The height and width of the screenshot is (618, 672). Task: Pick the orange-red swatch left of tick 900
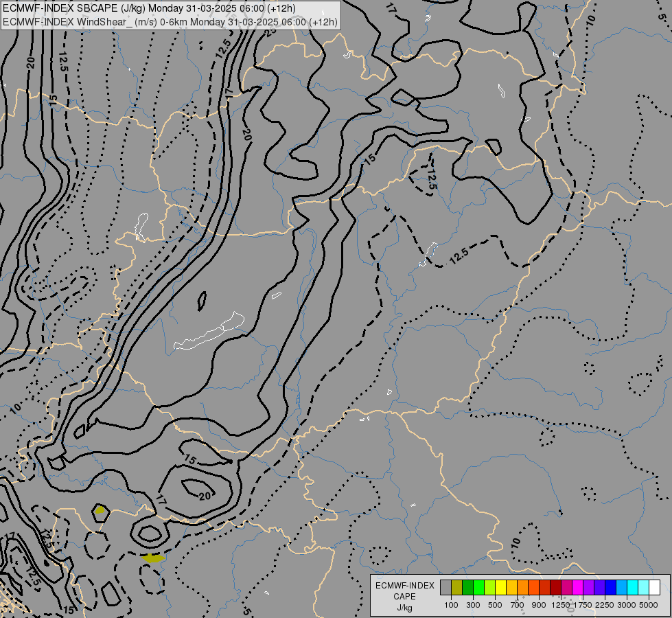tap(534, 588)
